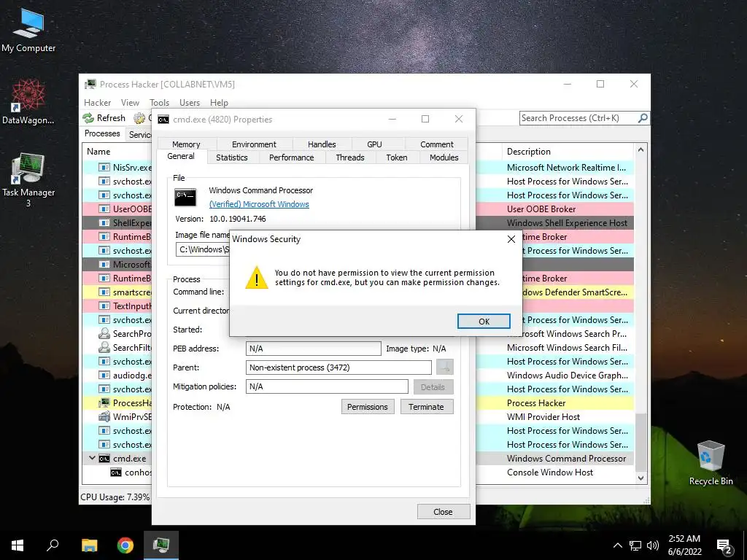Click the Close button in properties window
The image size is (747, 560).
click(443, 511)
